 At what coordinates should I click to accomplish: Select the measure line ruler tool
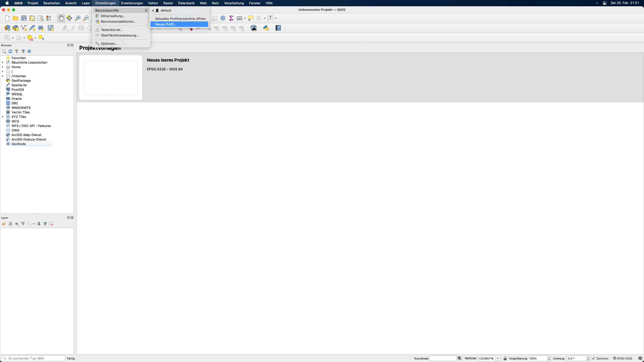[239, 18]
